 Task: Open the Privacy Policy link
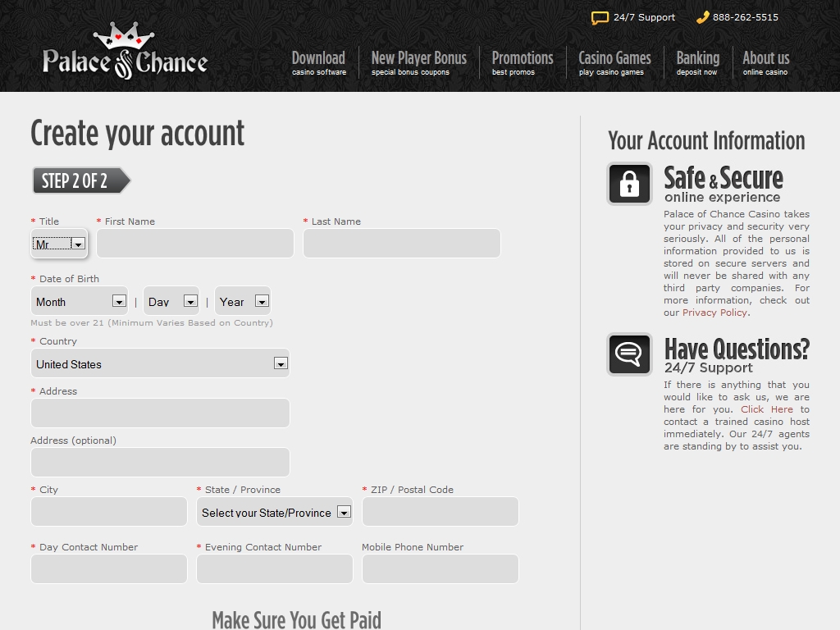[714, 313]
